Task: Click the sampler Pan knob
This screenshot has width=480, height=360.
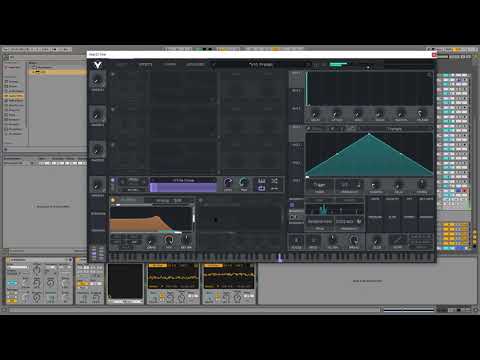Action: pos(244,182)
